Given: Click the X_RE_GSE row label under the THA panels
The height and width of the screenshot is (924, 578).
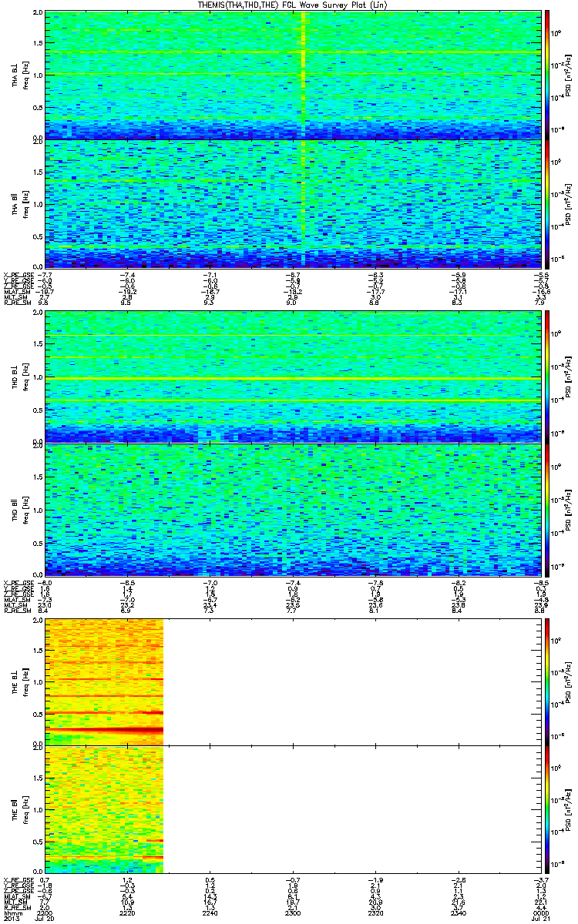Looking at the screenshot, I should [x=18, y=275].
